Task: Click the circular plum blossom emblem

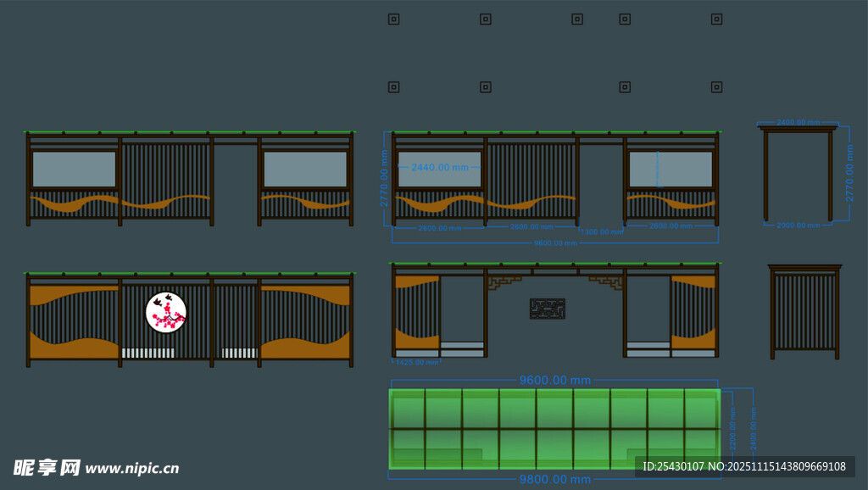Action: coord(166,312)
